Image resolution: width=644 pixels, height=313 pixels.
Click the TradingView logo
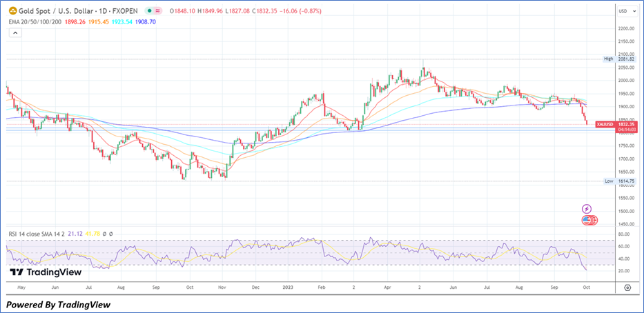46,272
